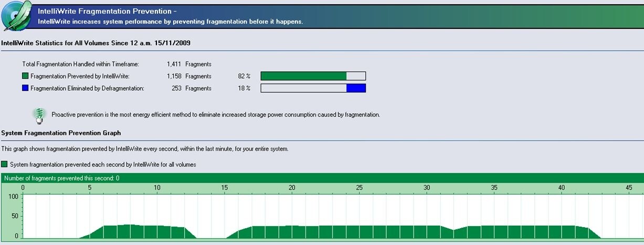Click the 10 second mark on graph axis
This screenshot has width=644, height=245.
click(x=157, y=187)
